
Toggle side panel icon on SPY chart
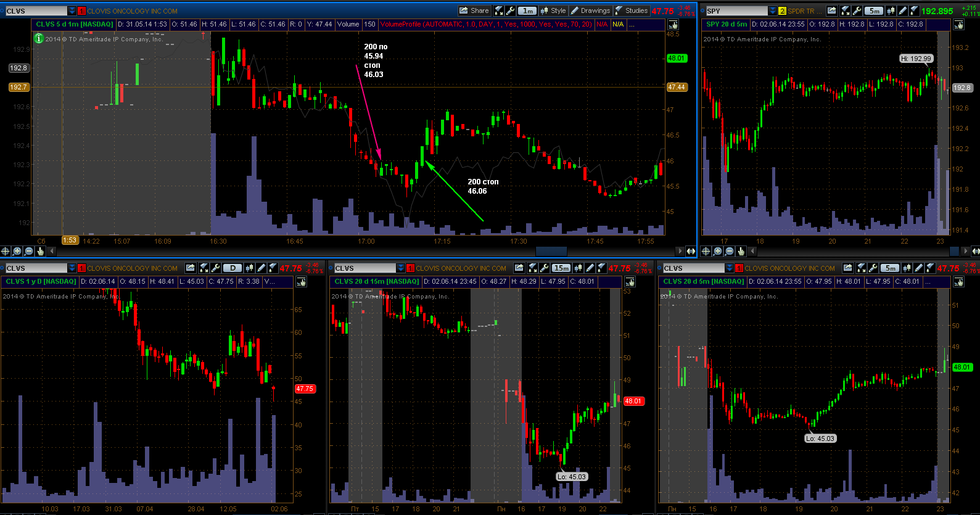click(958, 25)
